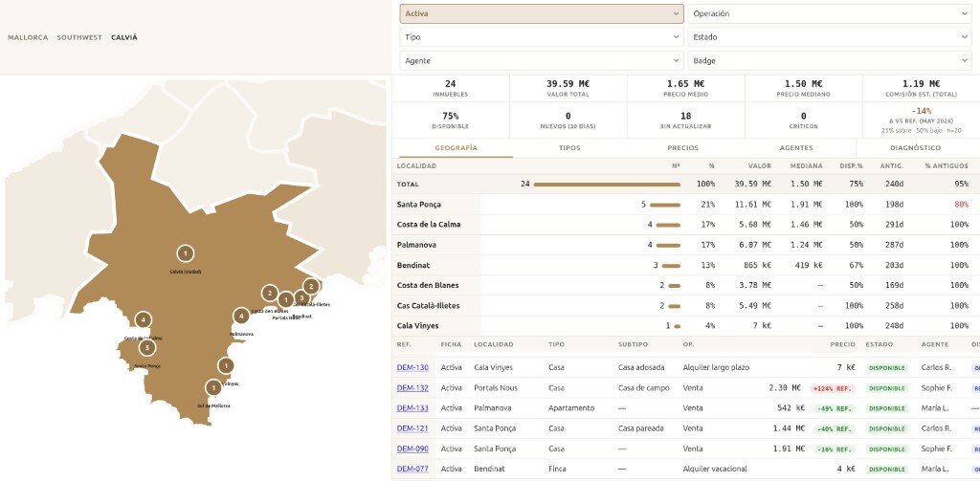
Task: Select the Cas Català-Illetes row
Action: pos(685,305)
